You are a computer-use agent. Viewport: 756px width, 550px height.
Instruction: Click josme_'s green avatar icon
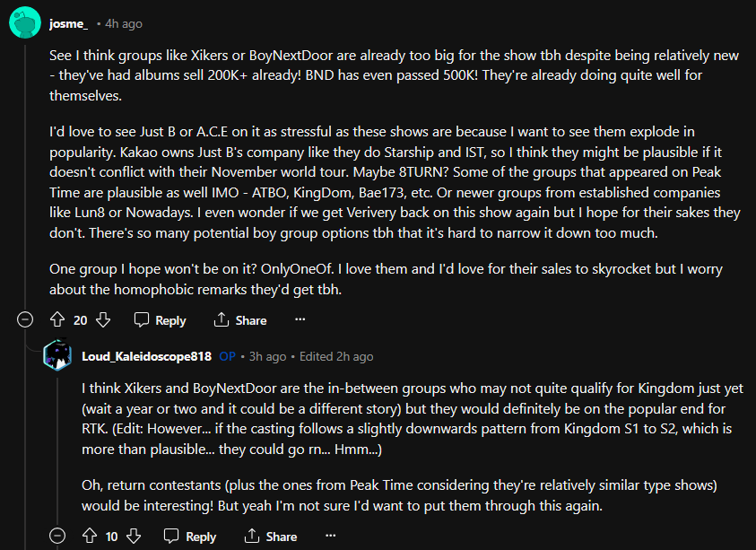coord(23,23)
